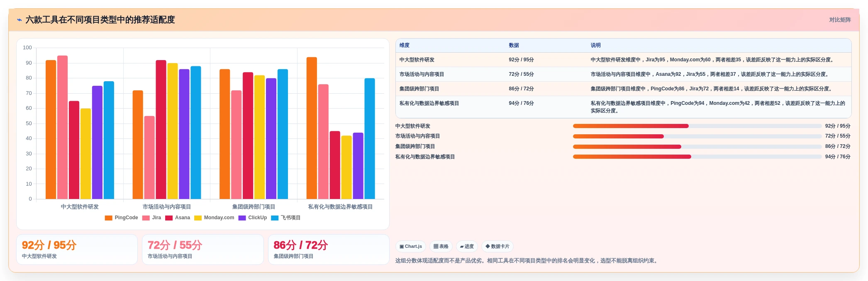Click the tallest Jira bar in 中大型软件研发
Screen dimensions: 868x281
(x=62, y=127)
